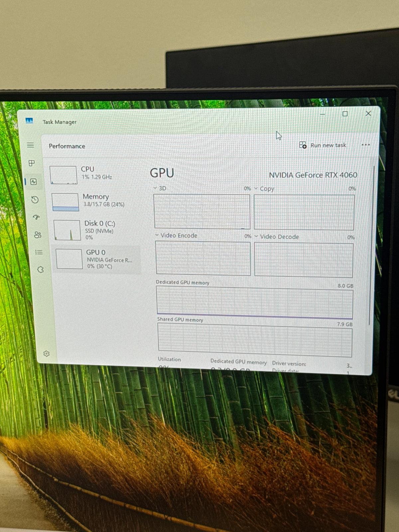Screen dimensions: 399x532
Task: Click the Memory mini graph thumbnail
Action: pyautogui.click(x=65, y=202)
